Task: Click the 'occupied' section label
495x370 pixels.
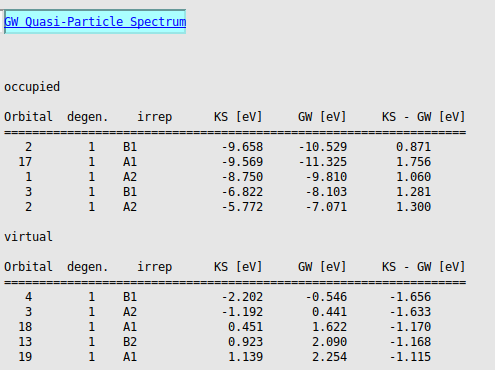Action: click(x=32, y=87)
